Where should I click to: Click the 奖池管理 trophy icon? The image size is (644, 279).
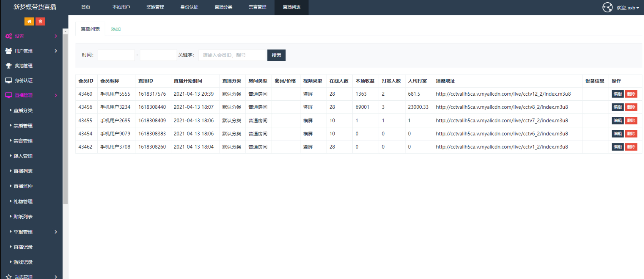[8, 66]
